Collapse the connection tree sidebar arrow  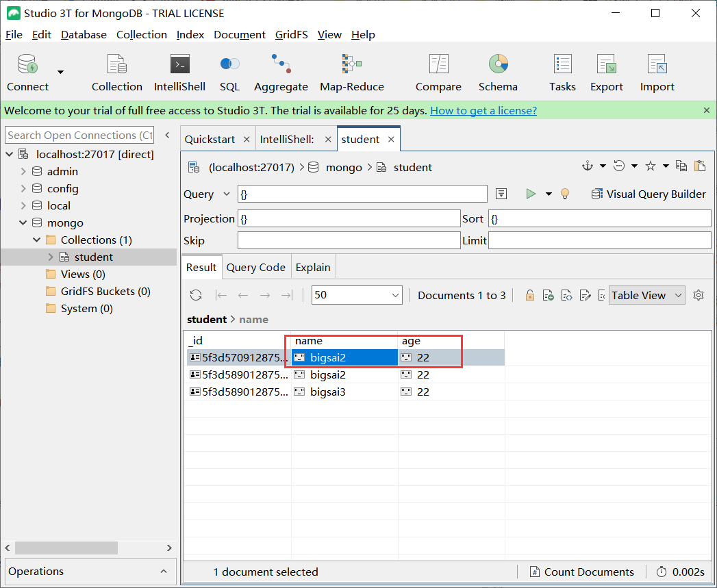click(167, 135)
